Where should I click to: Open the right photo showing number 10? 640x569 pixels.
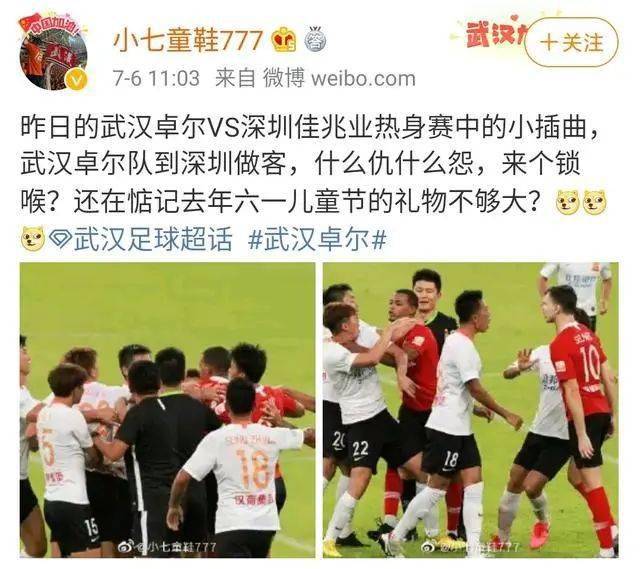coord(471,409)
